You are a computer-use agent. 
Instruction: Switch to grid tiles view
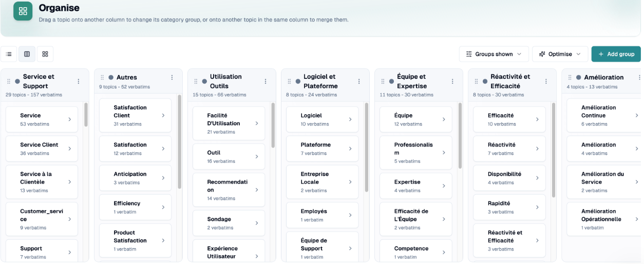point(45,54)
